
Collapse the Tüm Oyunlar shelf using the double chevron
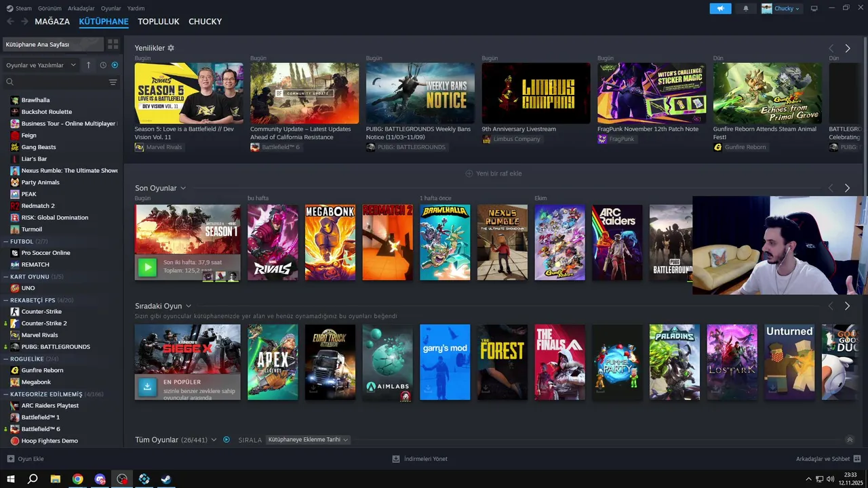[x=850, y=440]
